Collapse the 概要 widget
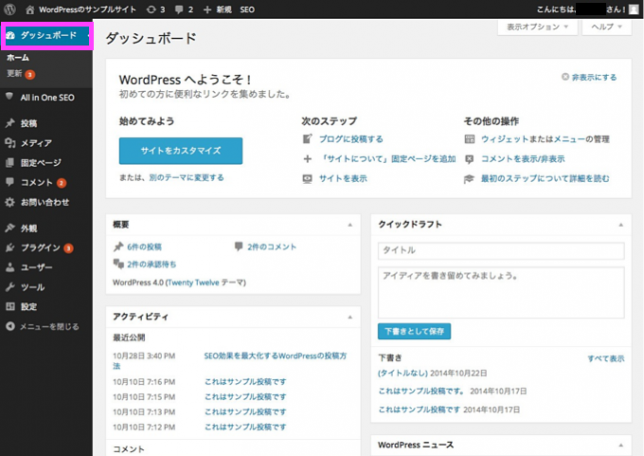The image size is (644, 456). (350, 225)
